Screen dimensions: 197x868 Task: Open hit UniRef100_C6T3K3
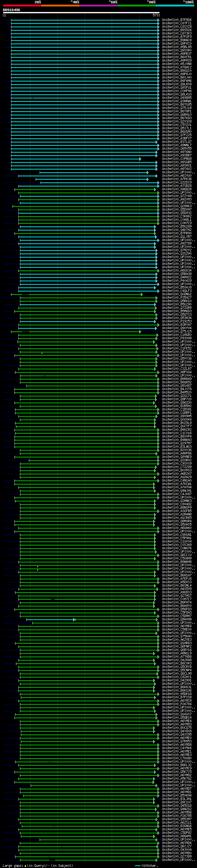pyautogui.click(x=176, y=33)
